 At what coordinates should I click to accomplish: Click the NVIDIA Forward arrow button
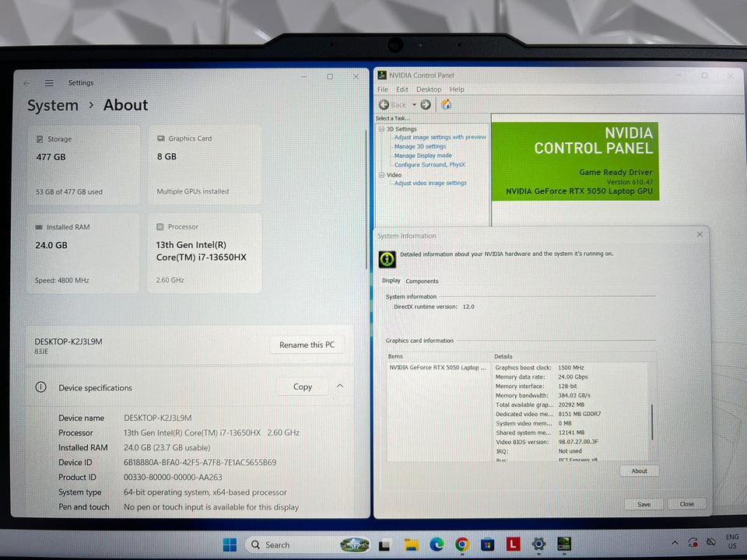426,105
